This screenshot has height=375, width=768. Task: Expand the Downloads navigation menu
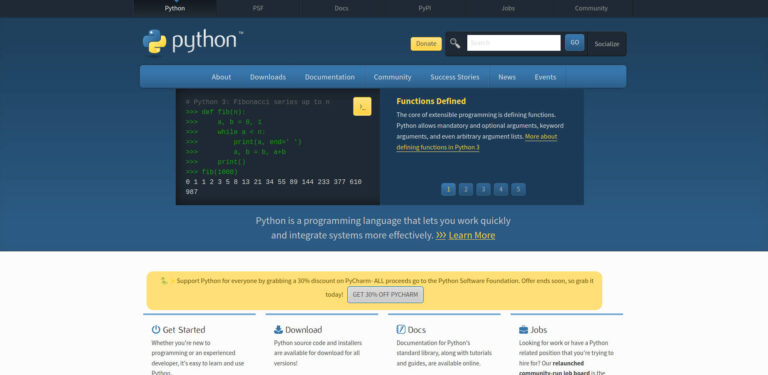click(x=268, y=77)
